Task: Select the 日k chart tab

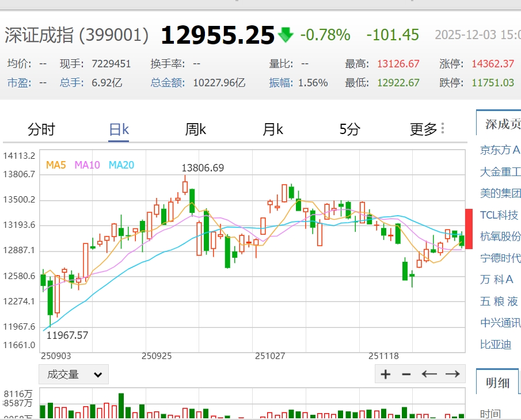Action: pyautogui.click(x=119, y=129)
